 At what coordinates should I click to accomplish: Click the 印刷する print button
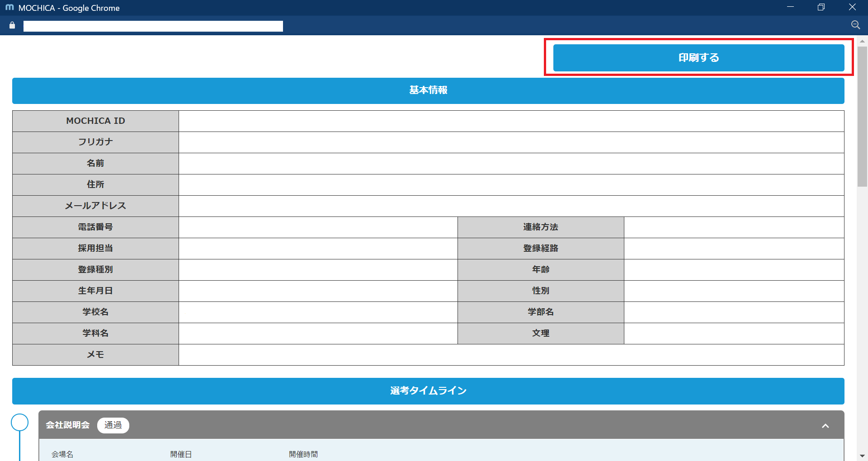(x=698, y=58)
